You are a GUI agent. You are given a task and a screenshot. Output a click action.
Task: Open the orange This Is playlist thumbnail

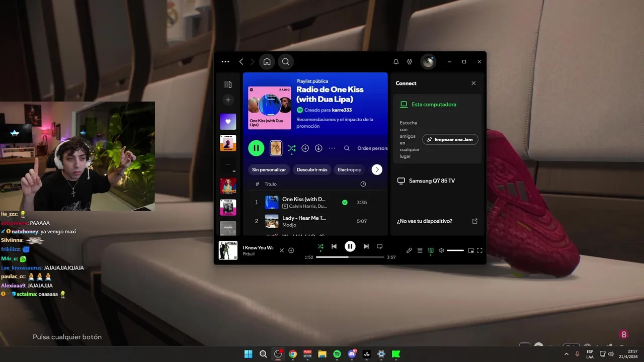pyautogui.click(x=228, y=143)
